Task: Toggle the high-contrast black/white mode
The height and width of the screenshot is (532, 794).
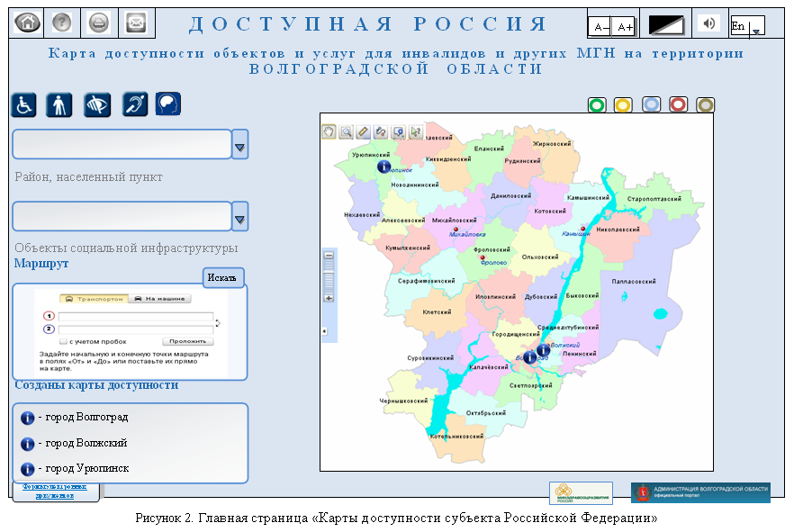Action: (x=666, y=25)
